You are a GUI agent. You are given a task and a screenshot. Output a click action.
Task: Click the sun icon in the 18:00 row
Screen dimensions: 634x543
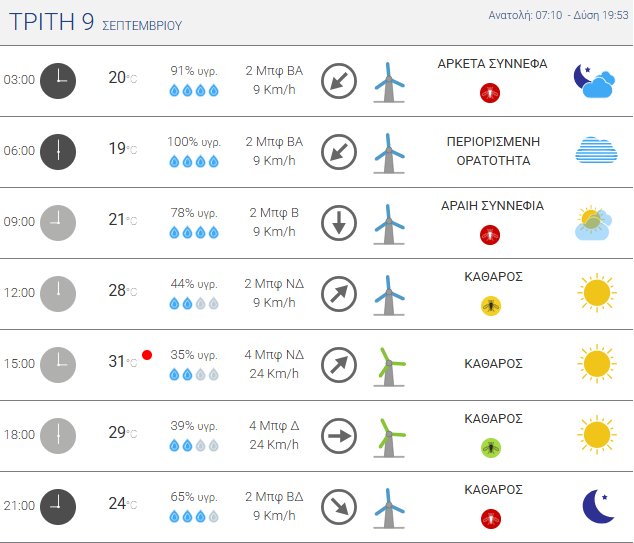(x=597, y=435)
